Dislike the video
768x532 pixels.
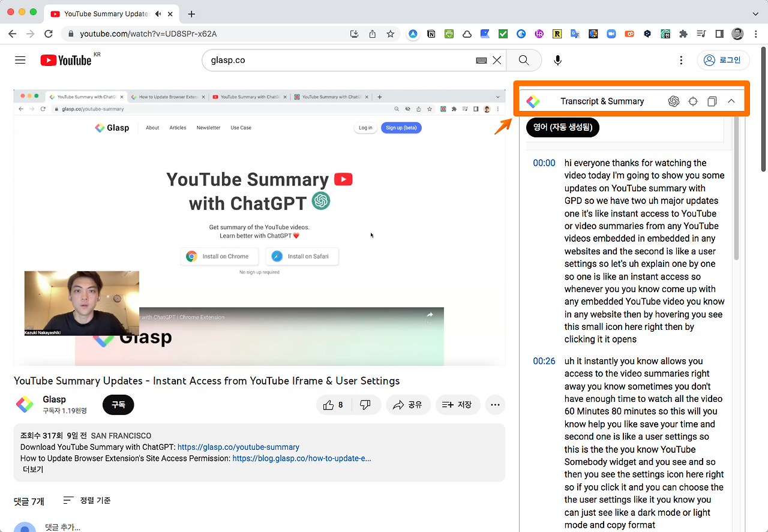point(365,405)
